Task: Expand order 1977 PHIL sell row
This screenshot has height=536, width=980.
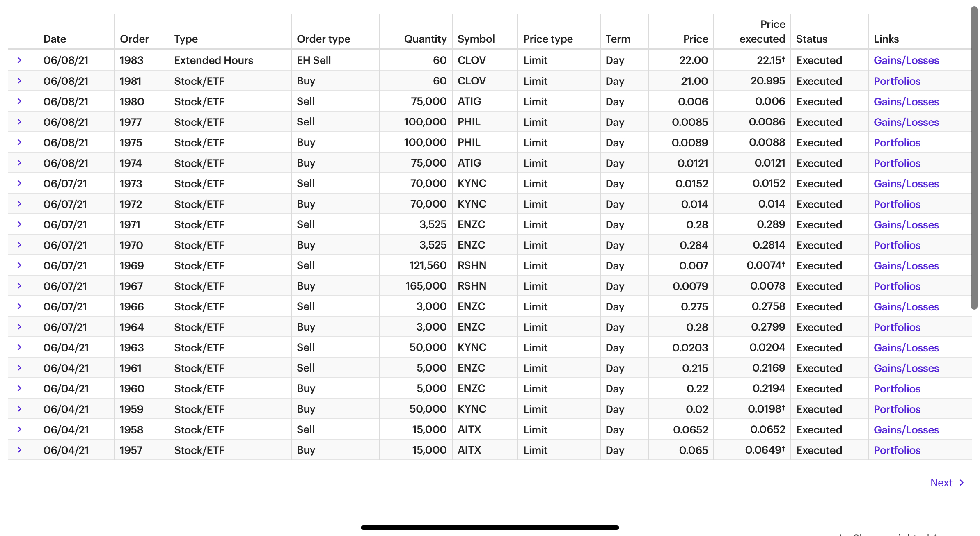Action: [x=19, y=122]
